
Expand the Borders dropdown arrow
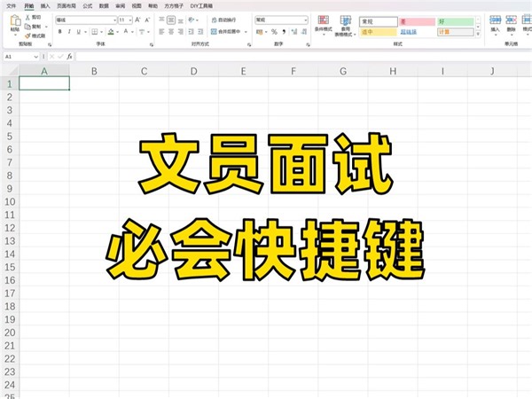point(101,32)
